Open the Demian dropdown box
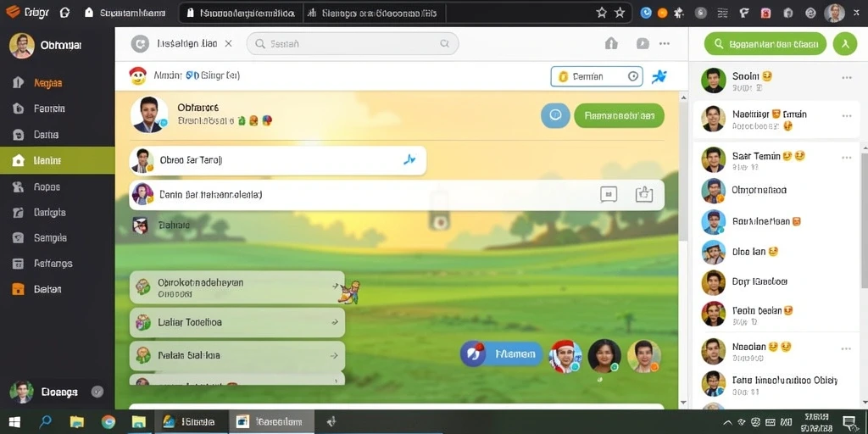 tap(597, 76)
